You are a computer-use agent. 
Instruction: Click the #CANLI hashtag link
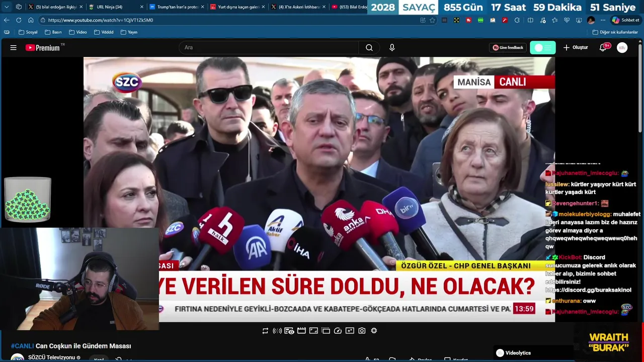pyautogui.click(x=22, y=346)
